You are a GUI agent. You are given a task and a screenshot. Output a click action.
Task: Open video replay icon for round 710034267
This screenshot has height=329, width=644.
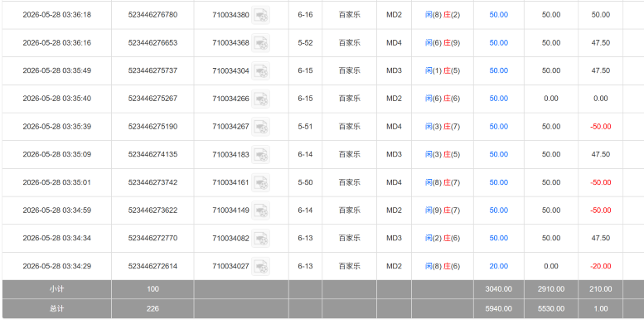tap(260, 127)
